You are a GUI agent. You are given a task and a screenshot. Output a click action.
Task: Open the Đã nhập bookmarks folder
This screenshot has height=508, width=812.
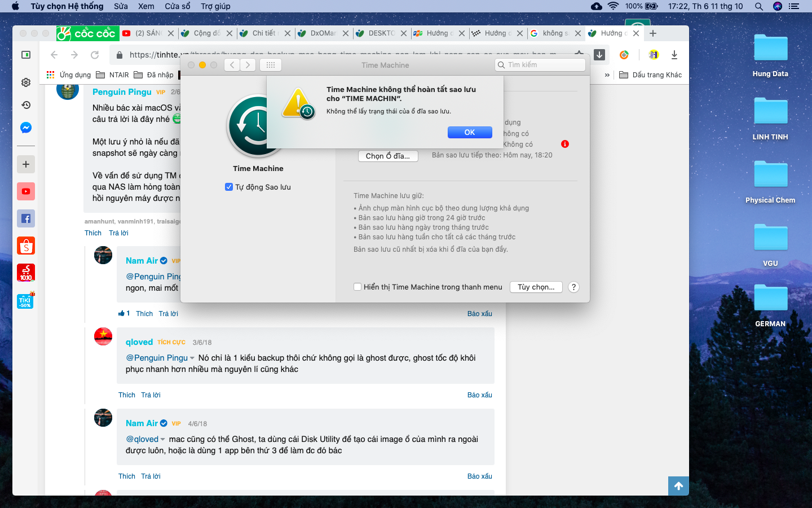pos(153,75)
